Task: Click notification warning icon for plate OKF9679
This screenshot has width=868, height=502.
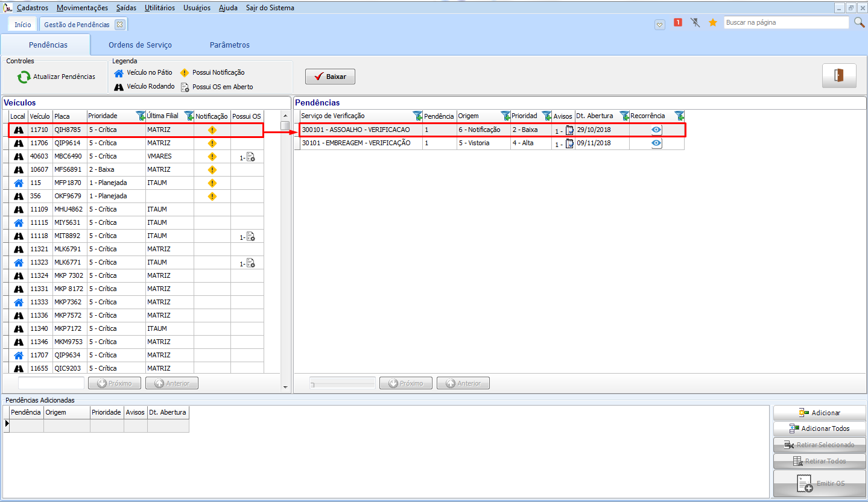Action: pyautogui.click(x=212, y=196)
